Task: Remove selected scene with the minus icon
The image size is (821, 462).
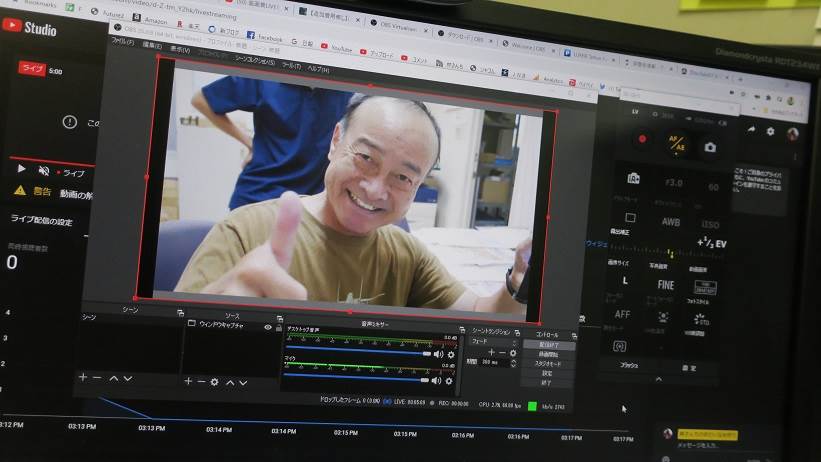Action: pos(97,378)
